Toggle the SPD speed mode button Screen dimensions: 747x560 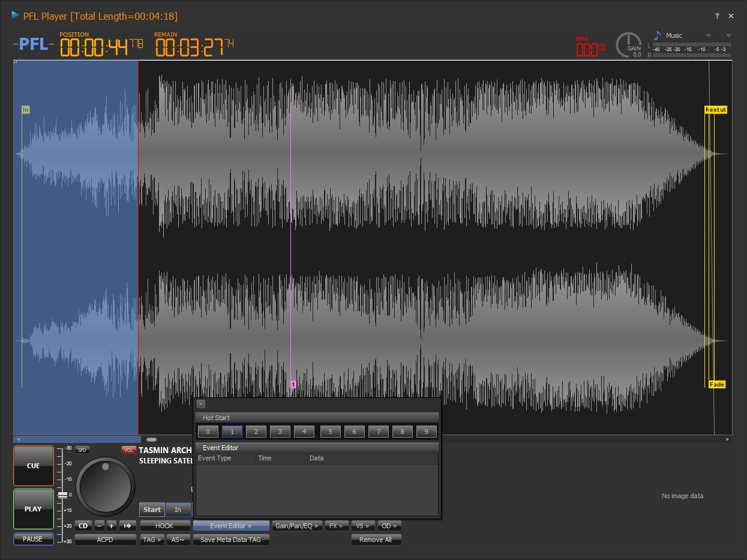[82, 450]
